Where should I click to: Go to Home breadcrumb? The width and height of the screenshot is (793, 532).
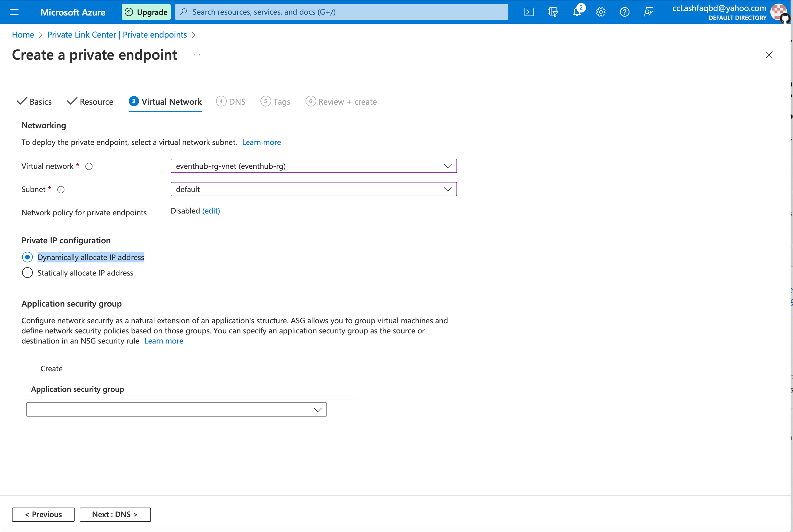click(x=23, y=35)
